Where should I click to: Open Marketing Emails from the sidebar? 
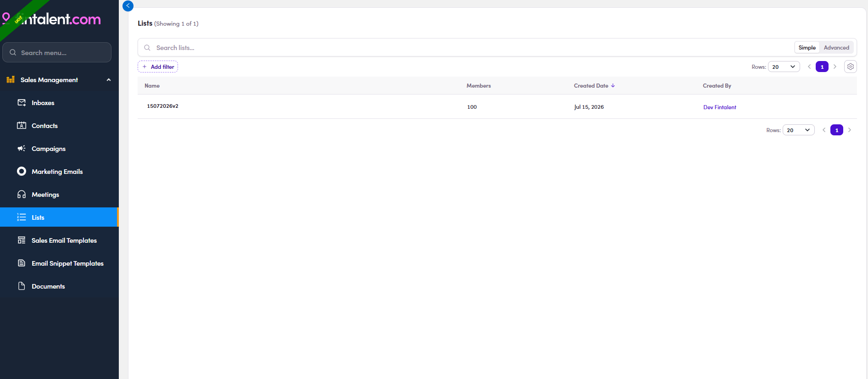(x=59, y=172)
